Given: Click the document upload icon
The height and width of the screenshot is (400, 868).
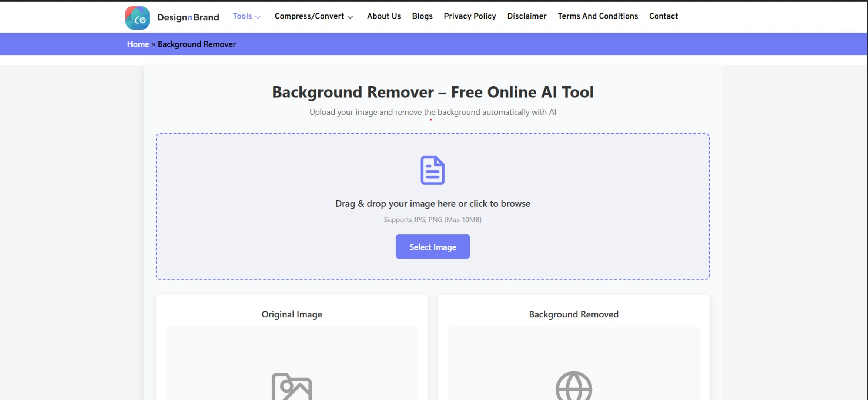Looking at the screenshot, I should click(x=432, y=170).
